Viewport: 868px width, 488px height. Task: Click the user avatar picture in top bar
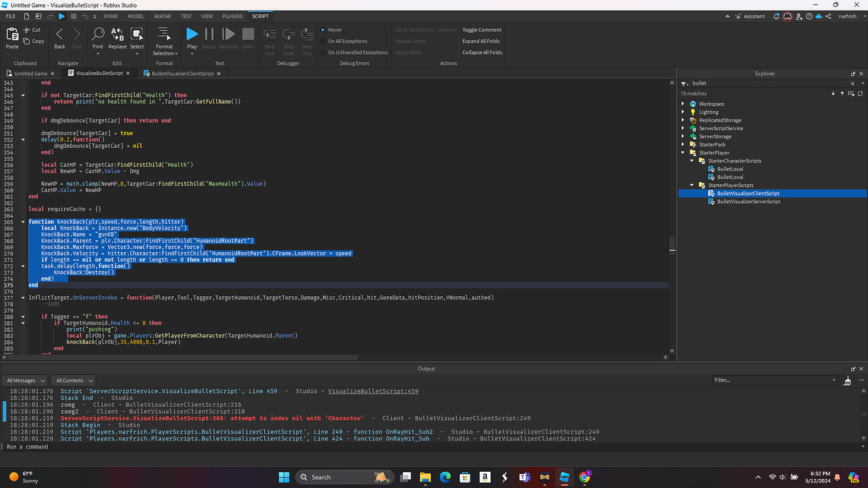pyautogui.click(x=787, y=16)
